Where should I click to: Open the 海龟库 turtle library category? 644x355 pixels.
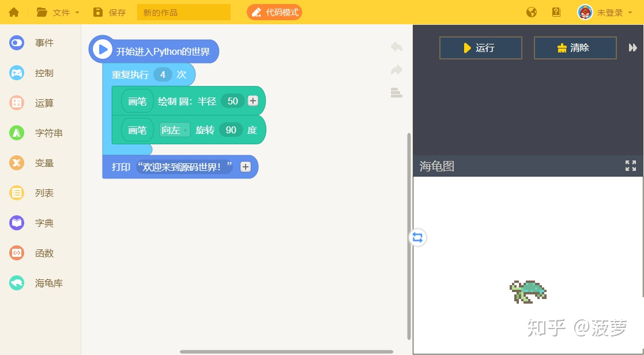(36, 283)
